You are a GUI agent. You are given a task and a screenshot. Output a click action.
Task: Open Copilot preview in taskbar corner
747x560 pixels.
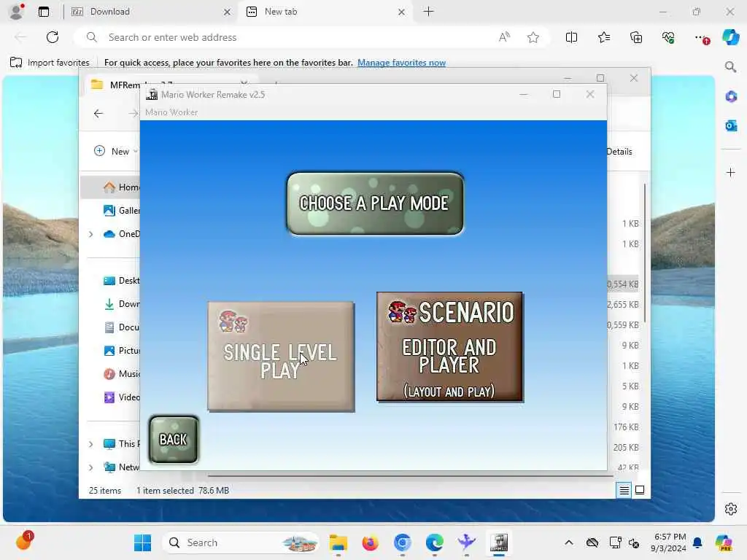[x=724, y=542]
